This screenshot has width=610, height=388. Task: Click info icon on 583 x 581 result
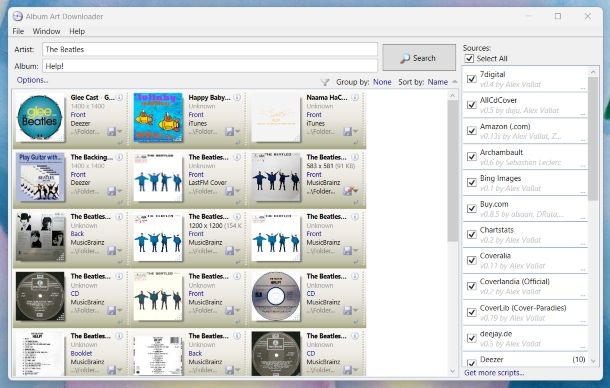click(355, 157)
